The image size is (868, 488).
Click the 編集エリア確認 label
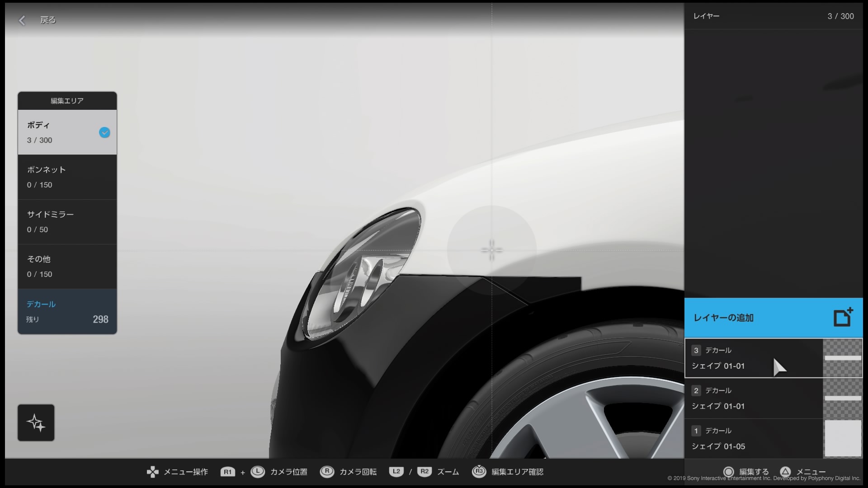point(517,472)
